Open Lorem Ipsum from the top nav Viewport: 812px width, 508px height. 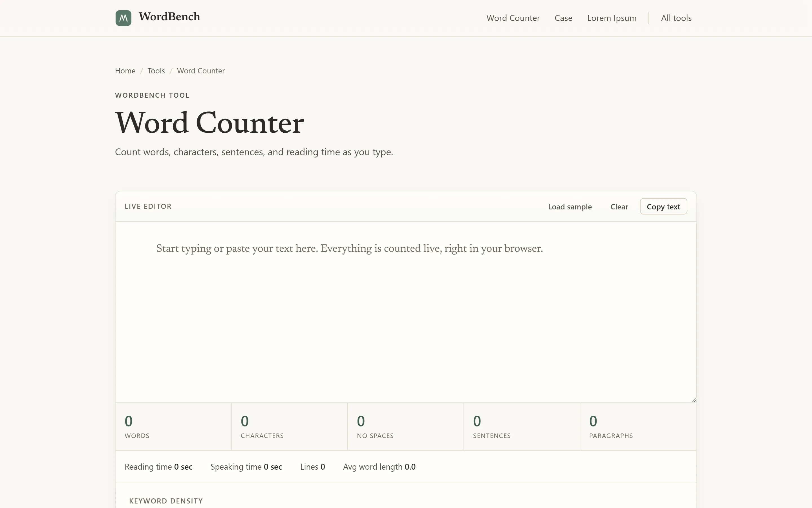click(612, 18)
